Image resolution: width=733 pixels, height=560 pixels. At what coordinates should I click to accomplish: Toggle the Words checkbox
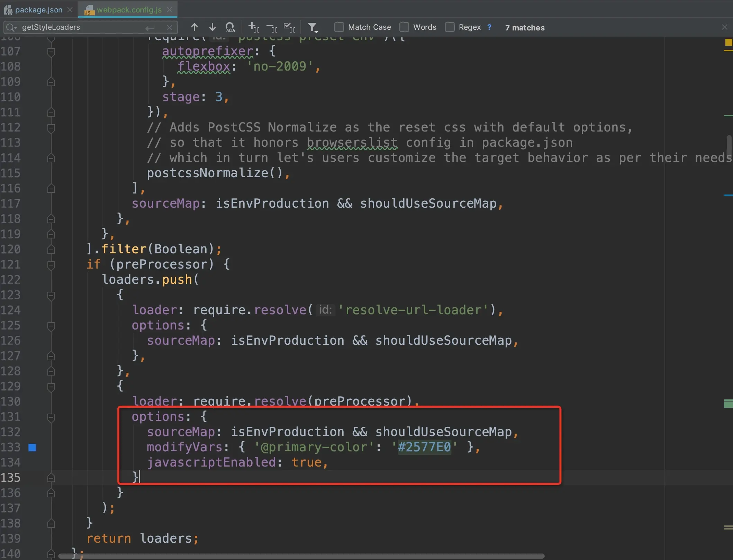point(404,27)
